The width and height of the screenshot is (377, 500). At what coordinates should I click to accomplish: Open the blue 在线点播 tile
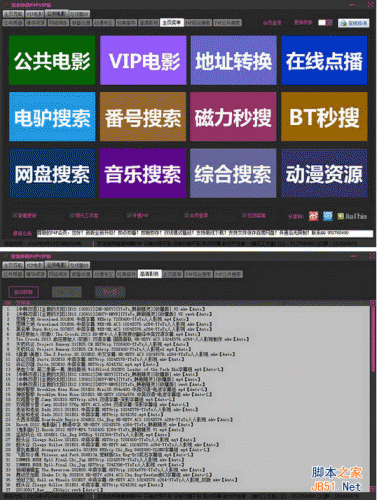point(324,60)
